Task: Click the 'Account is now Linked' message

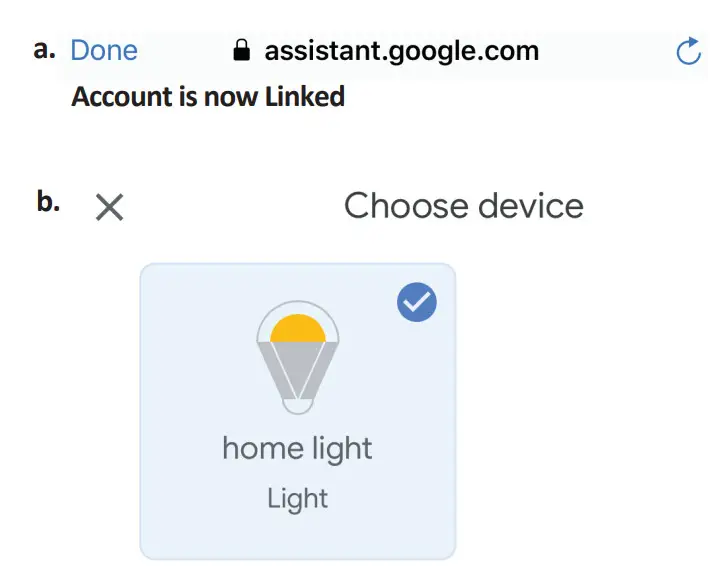Action: pos(208,97)
